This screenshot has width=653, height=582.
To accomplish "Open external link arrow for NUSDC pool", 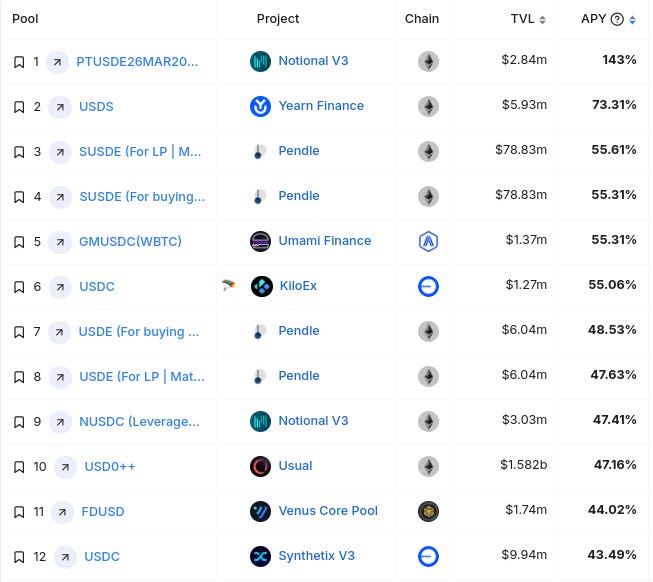I will 60,422.
